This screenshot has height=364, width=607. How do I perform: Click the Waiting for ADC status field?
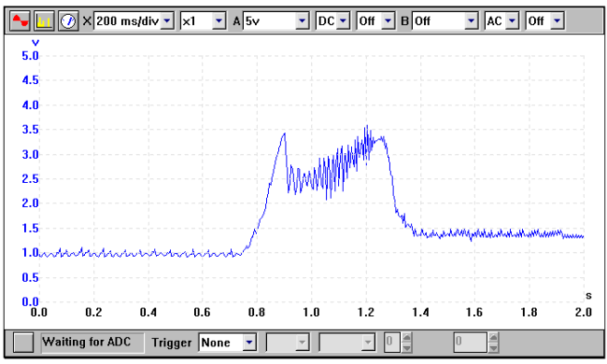(x=92, y=343)
